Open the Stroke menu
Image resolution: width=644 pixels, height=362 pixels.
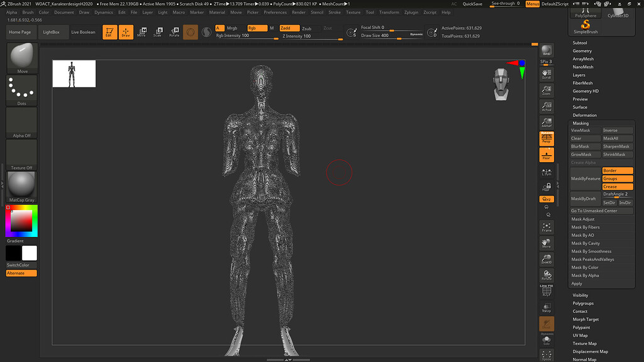pyautogui.click(x=335, y=12)
